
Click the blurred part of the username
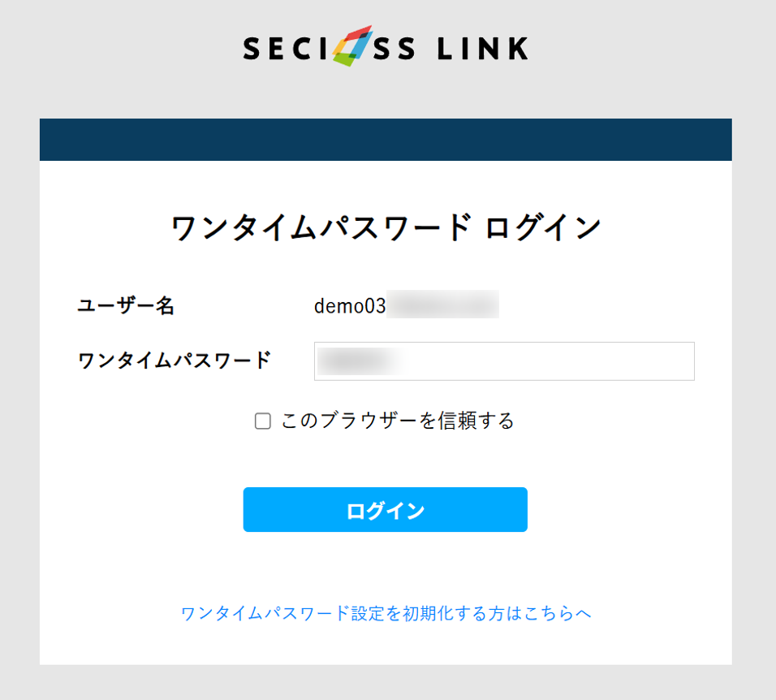(442, 305)
